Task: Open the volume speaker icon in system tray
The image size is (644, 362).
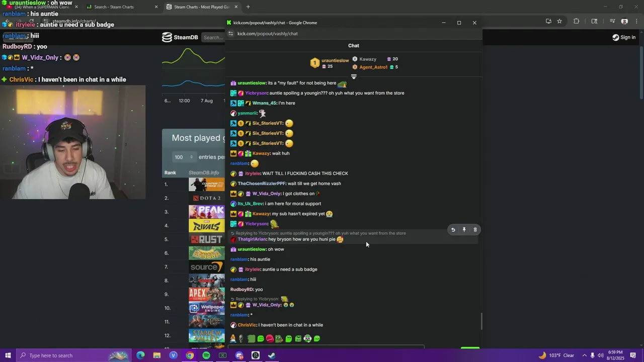Action: pos(601,355)
